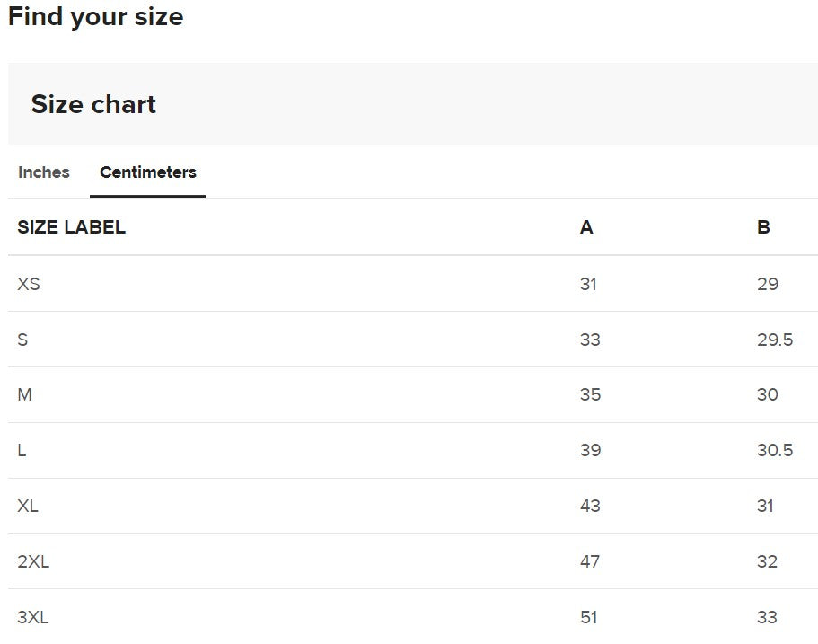Click the XL size label
This screenshot has width=818, height=644.
click(x=28, y=506)
